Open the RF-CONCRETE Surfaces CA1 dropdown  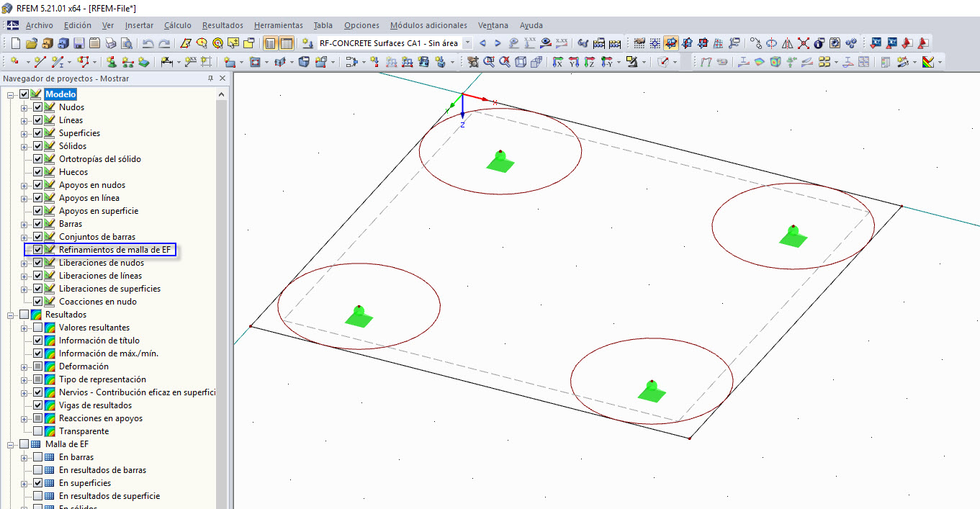[x=467, y=43]
